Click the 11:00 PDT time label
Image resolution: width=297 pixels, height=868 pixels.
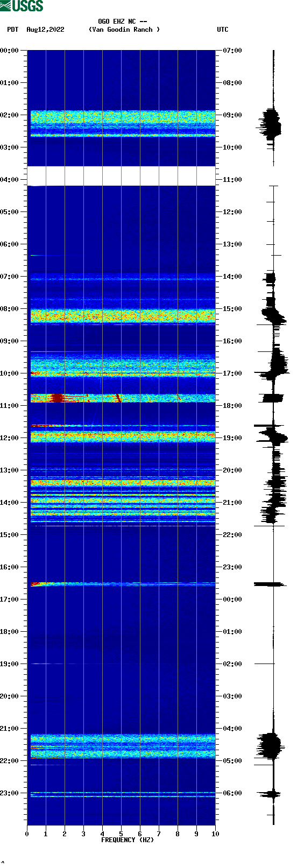pos(10,406)
